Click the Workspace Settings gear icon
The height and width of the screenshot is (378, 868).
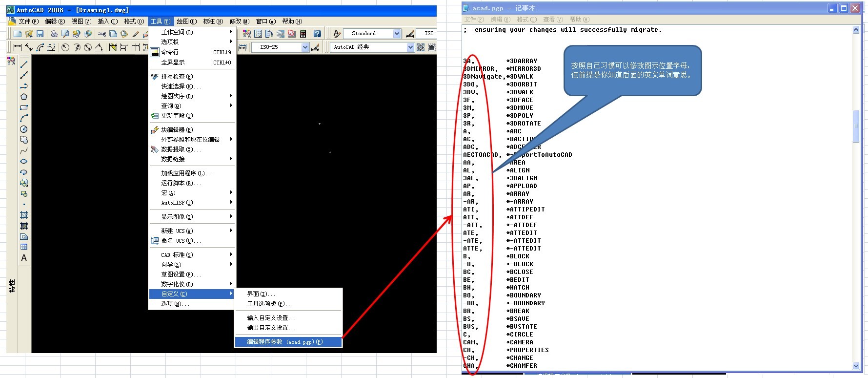[421, 47]
